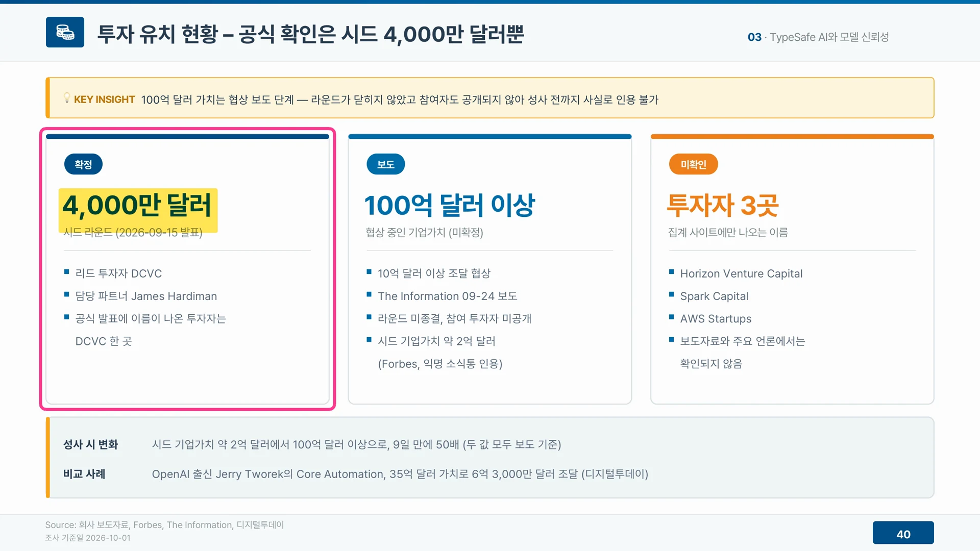This screenshot has height=551, width=980.
Task: Click the sentence about 9일 만에 50배
Action: click(356, 444)
